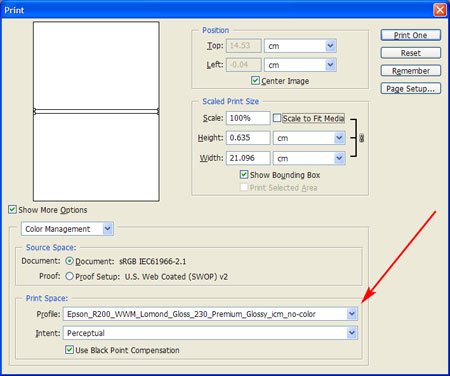Image resolution: width=450 pixels, height=376 pixels.
Task: Open the Intent dropdown showing Perceptual
Action: pyautogui.click(x=352, y=333)
